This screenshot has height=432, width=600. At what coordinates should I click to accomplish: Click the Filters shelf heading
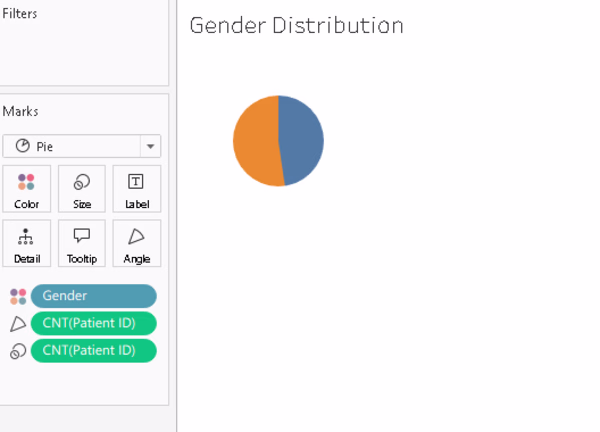coord(20,14)
